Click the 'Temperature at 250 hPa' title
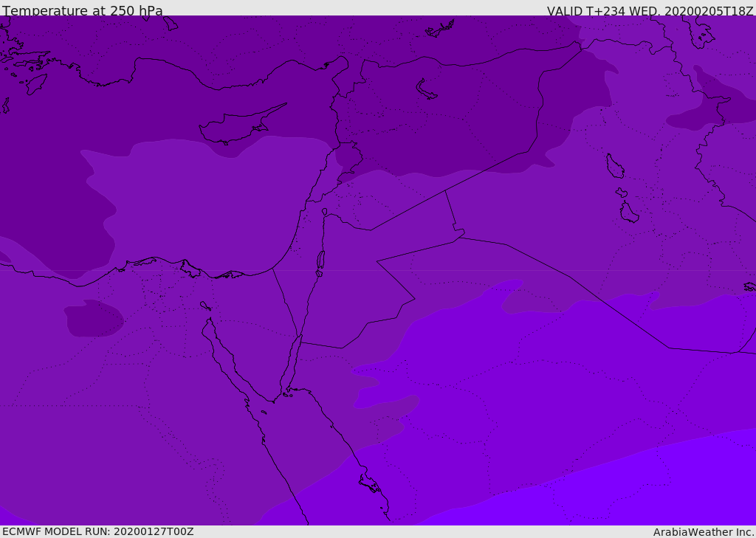 click(83, 10)
